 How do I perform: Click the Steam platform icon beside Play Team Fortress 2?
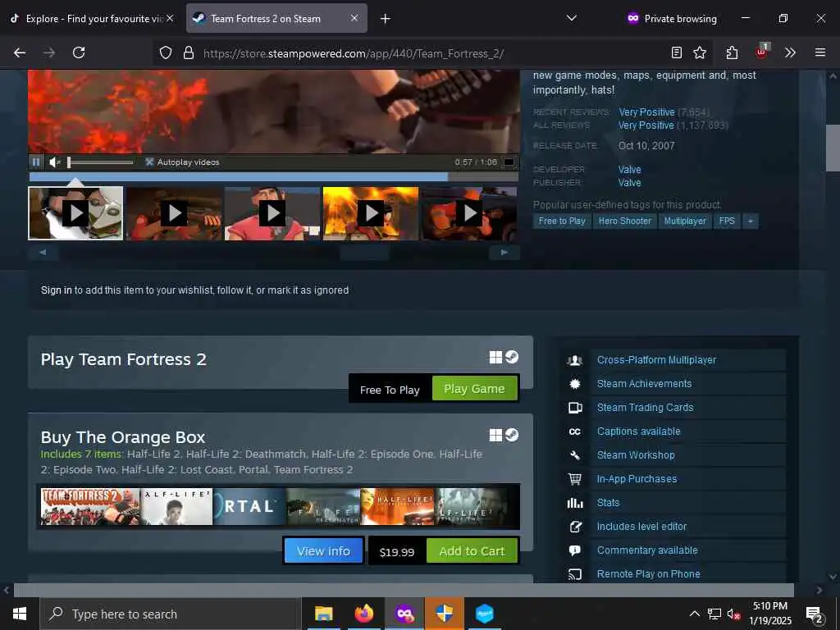coord(512,357)
